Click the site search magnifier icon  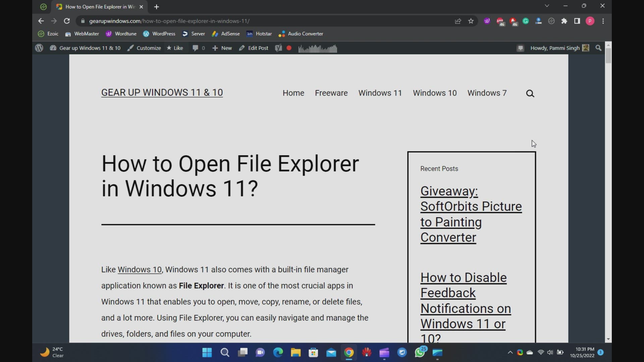click(530, 94)
